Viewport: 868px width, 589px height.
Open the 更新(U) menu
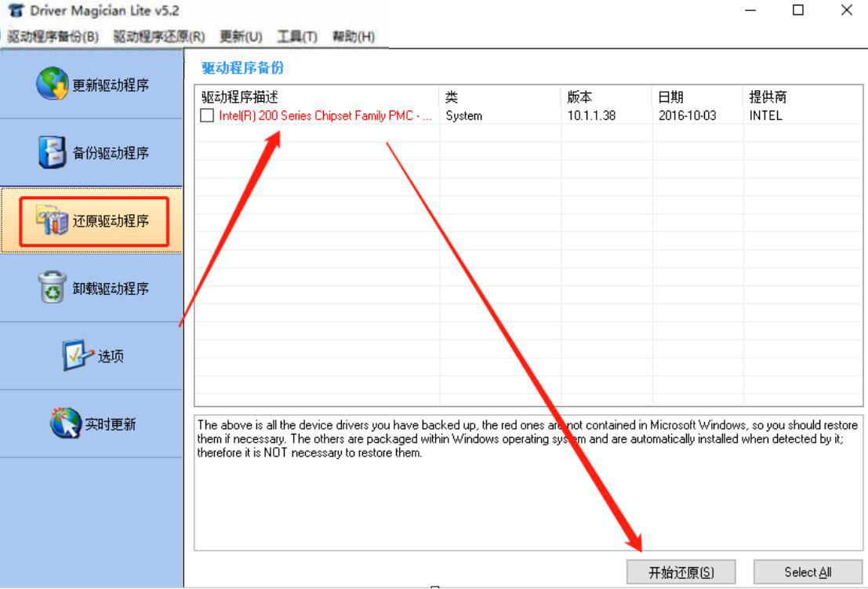241,37
